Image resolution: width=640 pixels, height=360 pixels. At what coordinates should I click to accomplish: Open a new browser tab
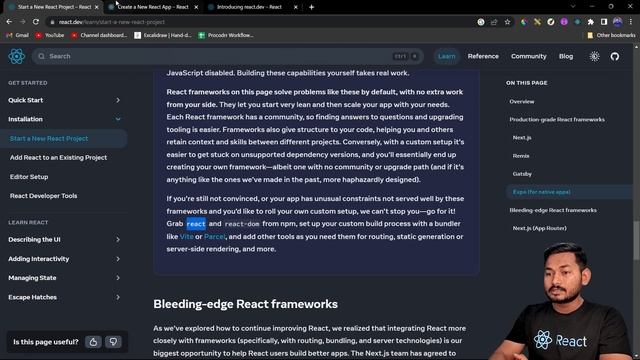point(311,7)
